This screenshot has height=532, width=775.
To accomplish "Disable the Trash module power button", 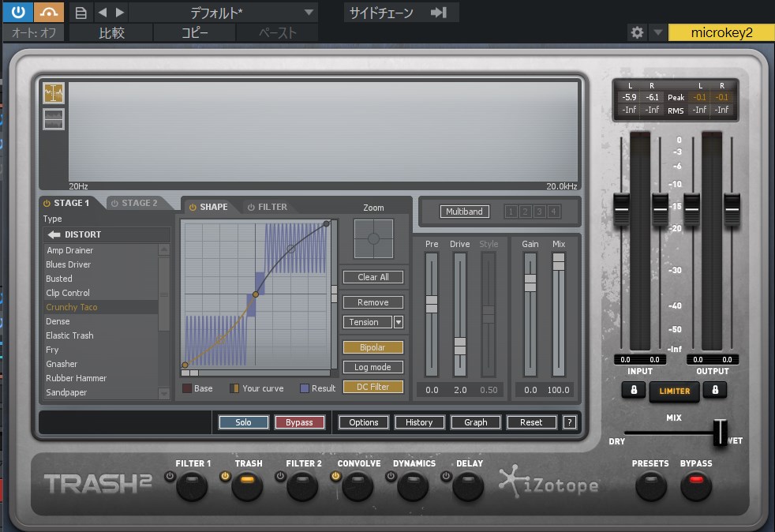I will click(224, 477).
